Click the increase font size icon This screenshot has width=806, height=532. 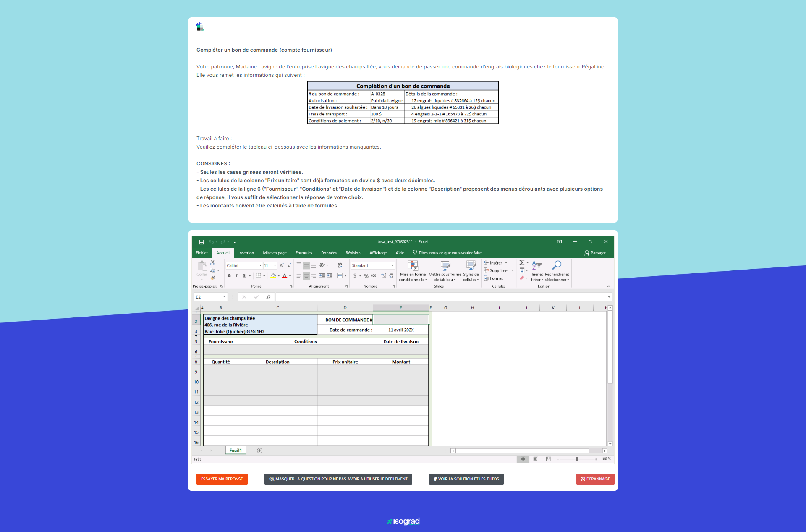coord(282,265)
